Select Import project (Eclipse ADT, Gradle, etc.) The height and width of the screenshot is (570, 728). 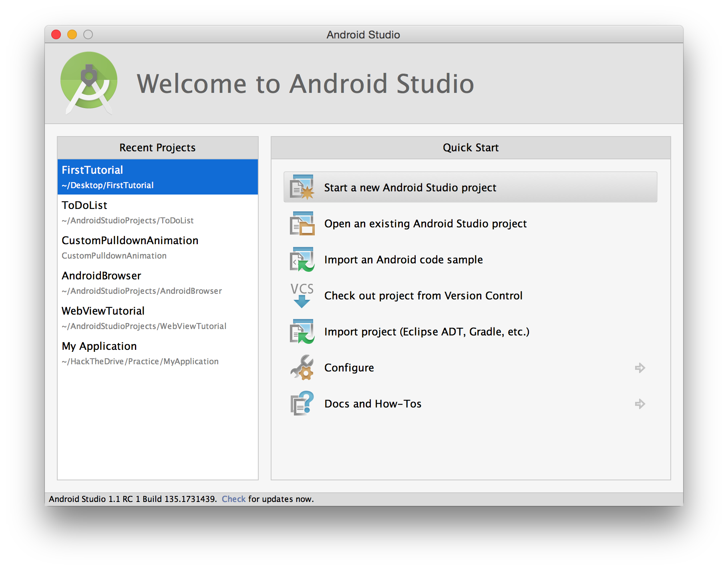(427, 331)
